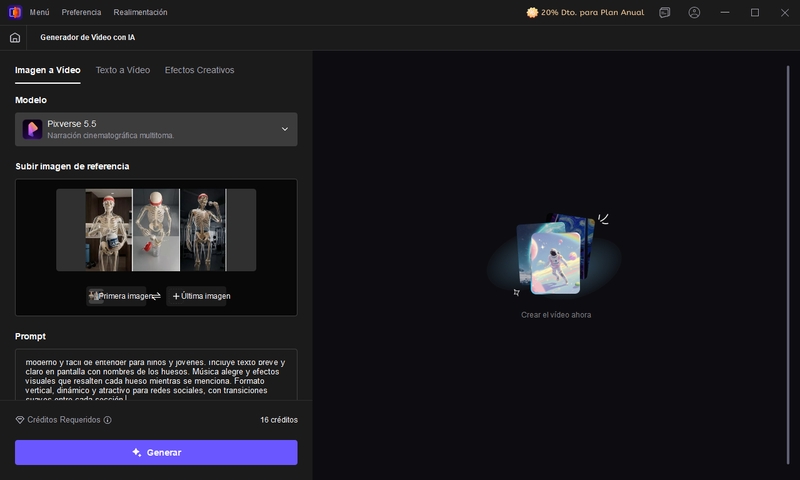This screenshot has height=480, width=800.
Task: Switch to the Texto a Vídeo tab
Action: (x=123, y=70)
